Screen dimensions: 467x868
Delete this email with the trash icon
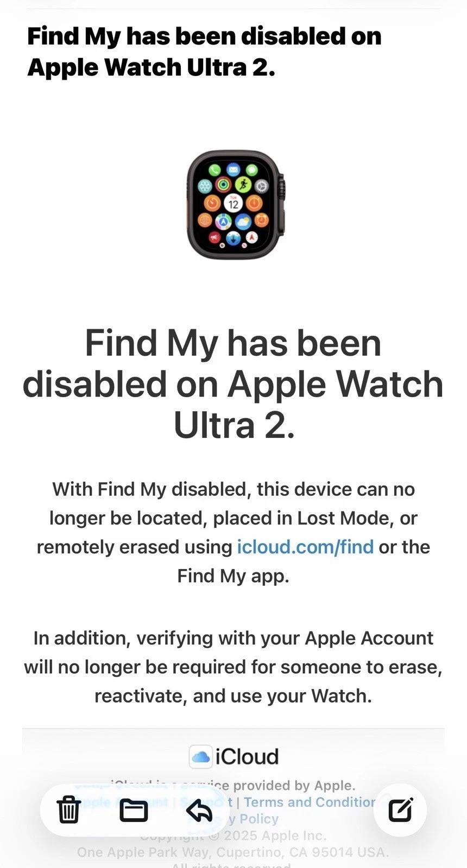coord(69,810)
